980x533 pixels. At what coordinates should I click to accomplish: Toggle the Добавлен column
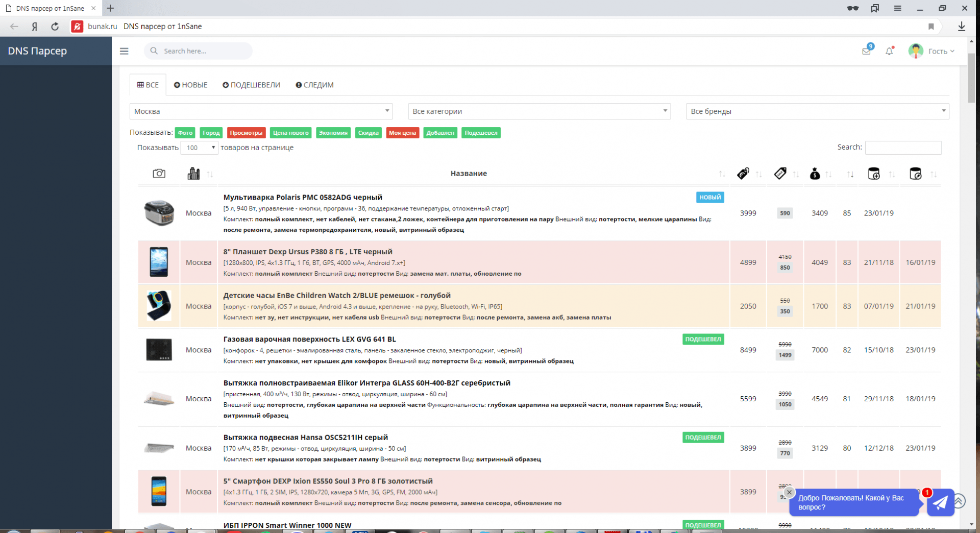pos(440,133)
